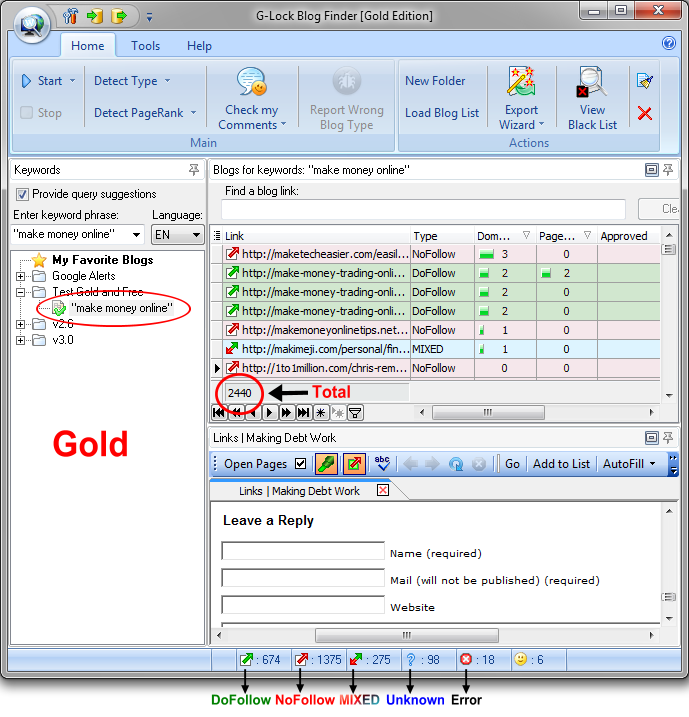Select "make money online" tree item
This screenshot has height=717, width=689.
coord(122,308)
